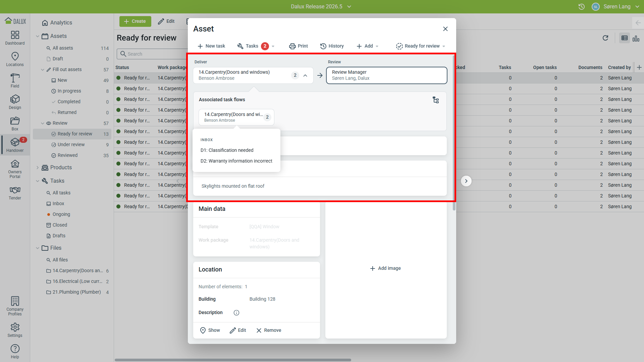The height and width of the screenshot is (362, 644).
Task: Click the Create button
Action: coord(135,21)
